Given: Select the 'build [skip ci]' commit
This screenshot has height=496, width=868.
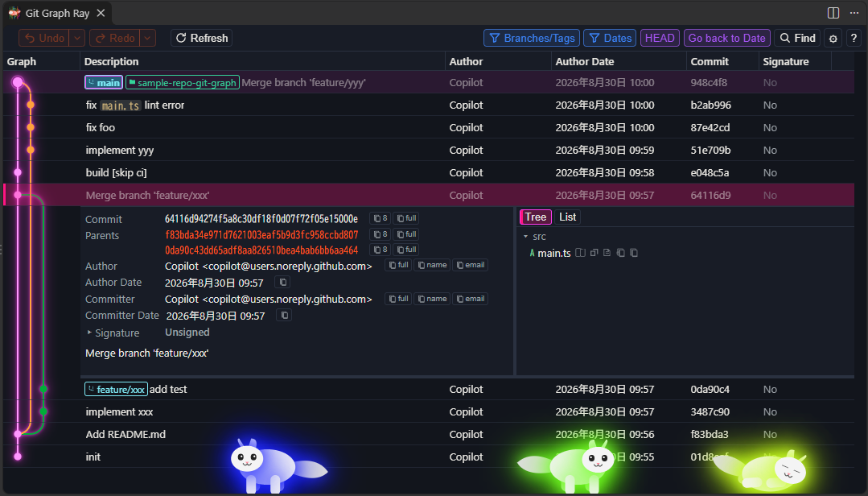Looking at the screenshot, I should (429, 173).
